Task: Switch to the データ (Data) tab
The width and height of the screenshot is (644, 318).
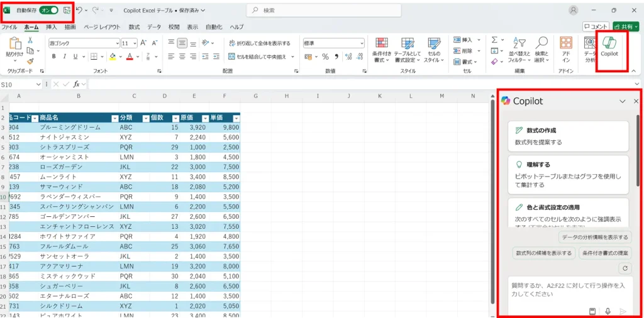Action: (x=154, y=28)
